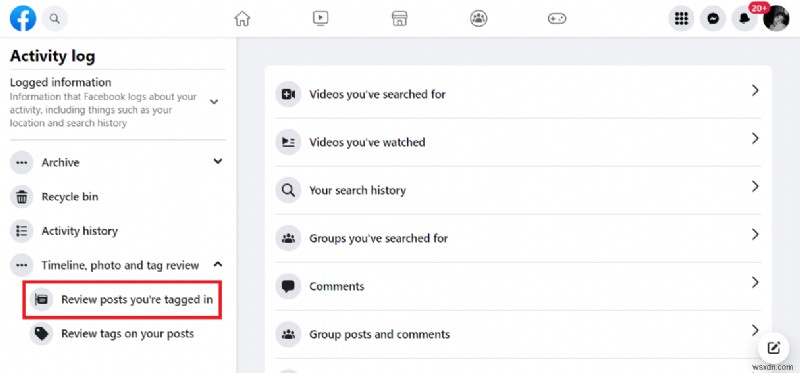Open Groups you've searched for arrow
Screen dimensions: 800x373
pyautogui.click(x=756, y=235)
